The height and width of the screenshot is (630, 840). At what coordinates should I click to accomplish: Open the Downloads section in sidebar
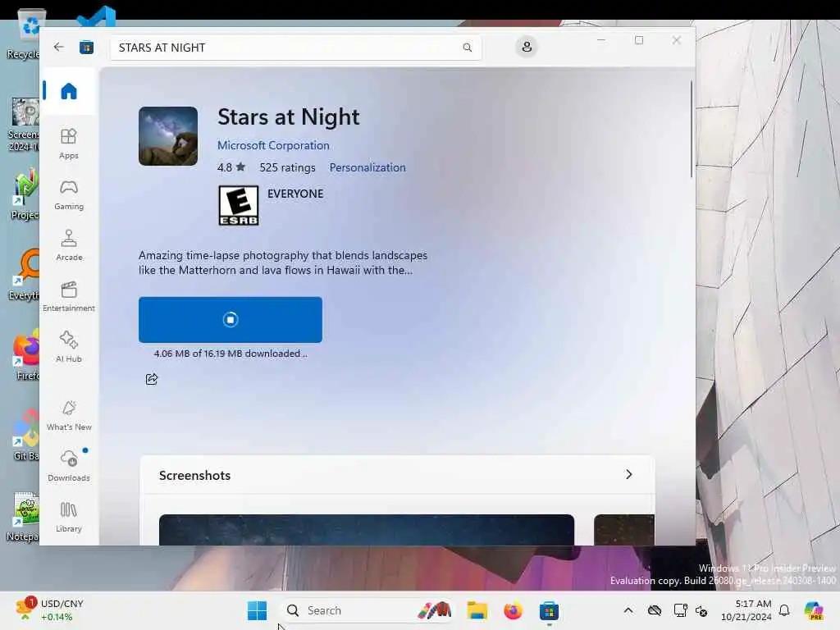coord(69,466)
